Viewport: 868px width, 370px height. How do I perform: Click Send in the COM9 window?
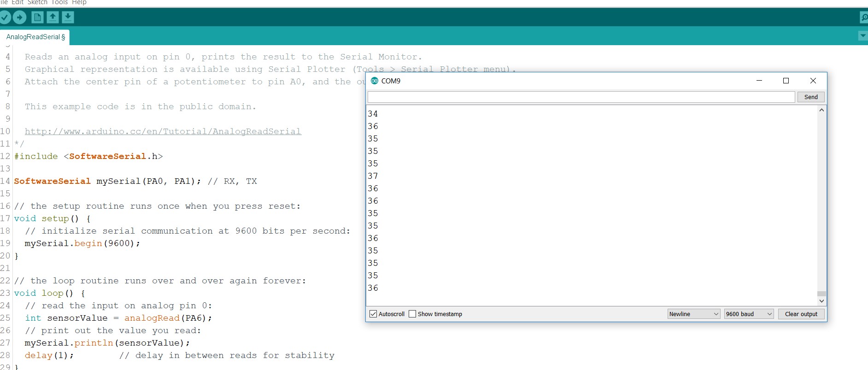(x=811, y=97)
